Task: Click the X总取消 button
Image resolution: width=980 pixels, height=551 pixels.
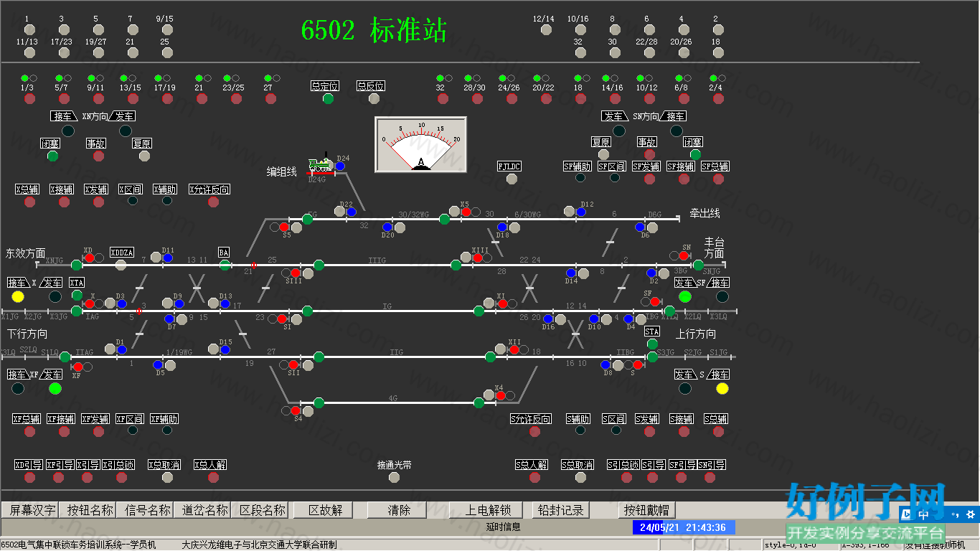Action: [167, 477]
